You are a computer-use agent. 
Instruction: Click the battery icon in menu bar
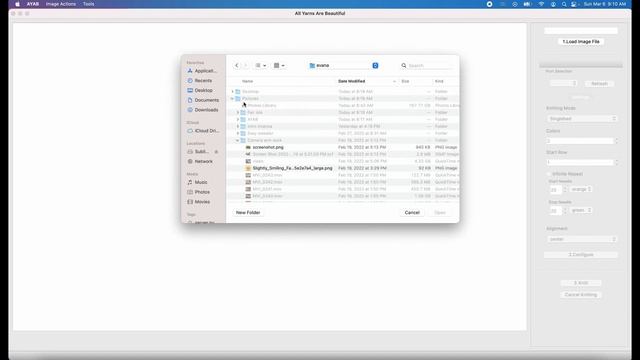pyautogui.click(x=527, y=4)
